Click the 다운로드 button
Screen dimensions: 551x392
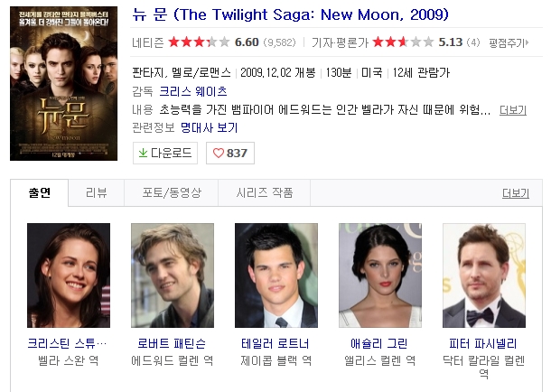tap(165, 154)
